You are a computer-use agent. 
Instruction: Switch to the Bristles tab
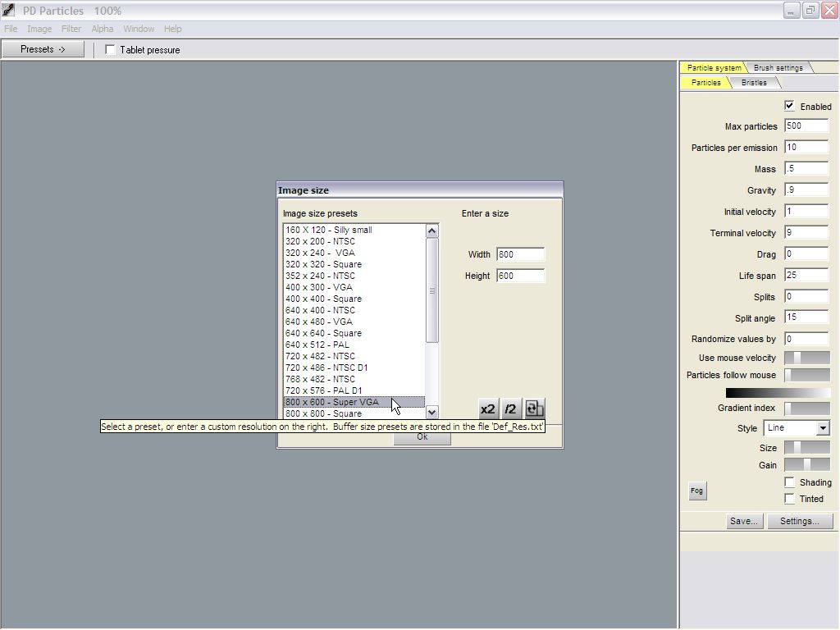click(754, 83)
